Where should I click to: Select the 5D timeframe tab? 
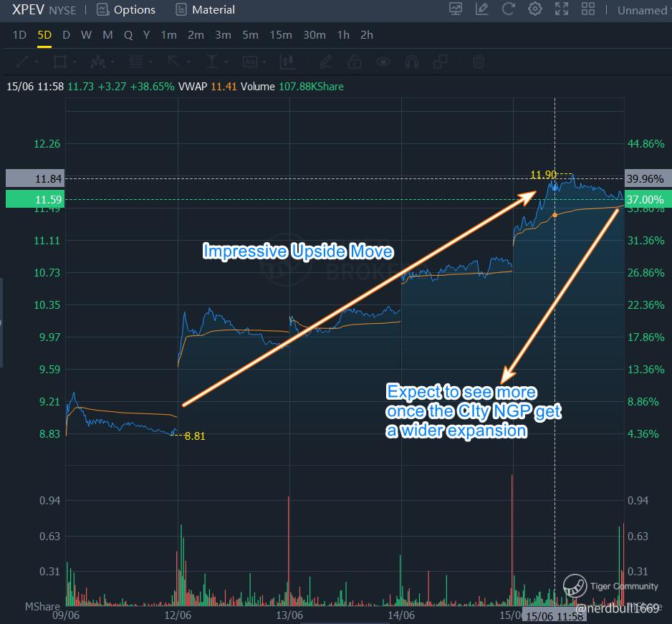[x=44, y=34]
